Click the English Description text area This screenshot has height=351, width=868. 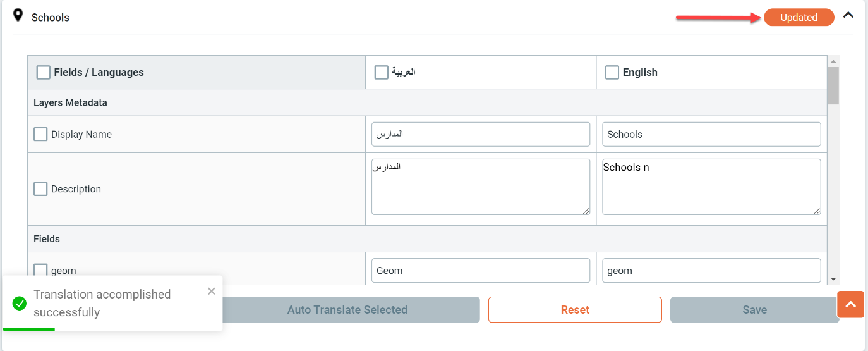(x=712, y=187)
